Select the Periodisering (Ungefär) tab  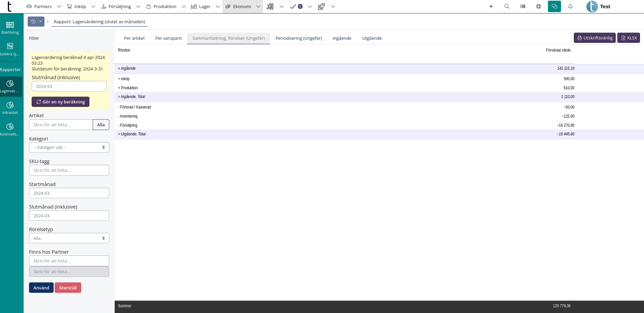click(298, 38)
